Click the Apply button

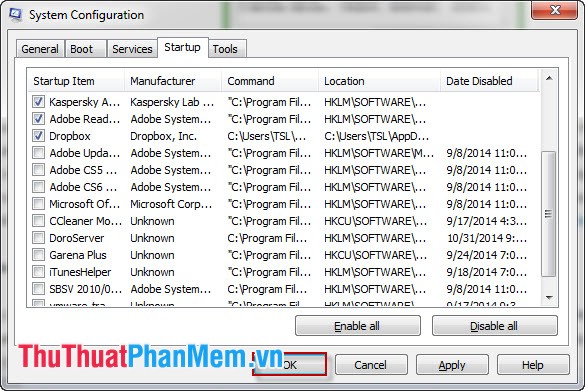[x=452, y=365]
